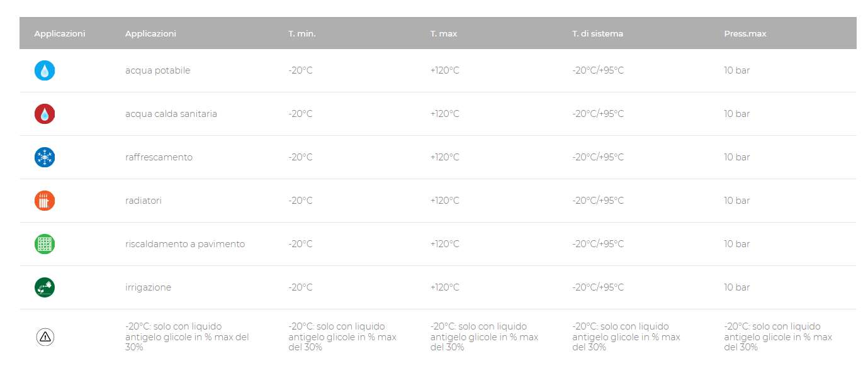Click the red hot sanitary water icon
Viewport: 868px width, 383px height.
pos(45,114)
